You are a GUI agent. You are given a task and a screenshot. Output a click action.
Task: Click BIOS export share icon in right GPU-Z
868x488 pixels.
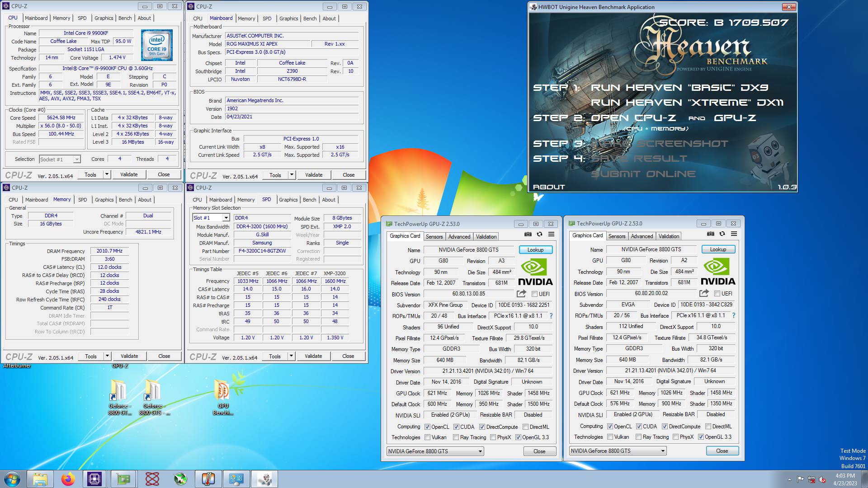pyautogui.click(x=704, y=293)
